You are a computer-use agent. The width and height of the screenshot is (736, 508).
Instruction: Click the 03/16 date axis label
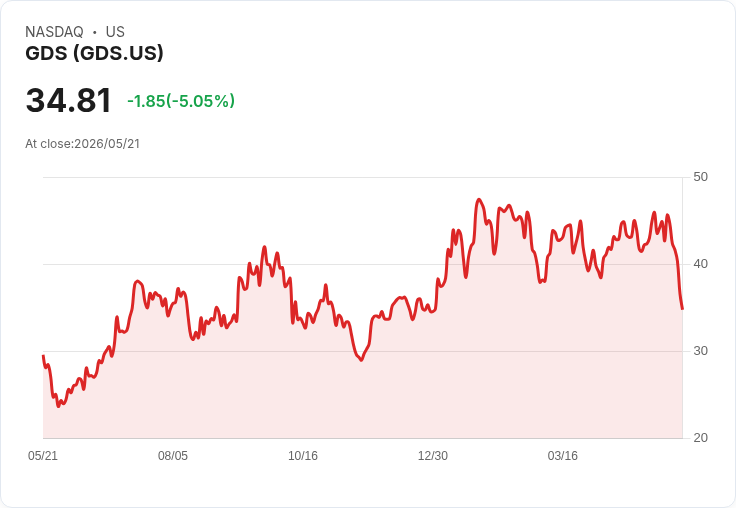pyautogui.click(x=563, y=455)
